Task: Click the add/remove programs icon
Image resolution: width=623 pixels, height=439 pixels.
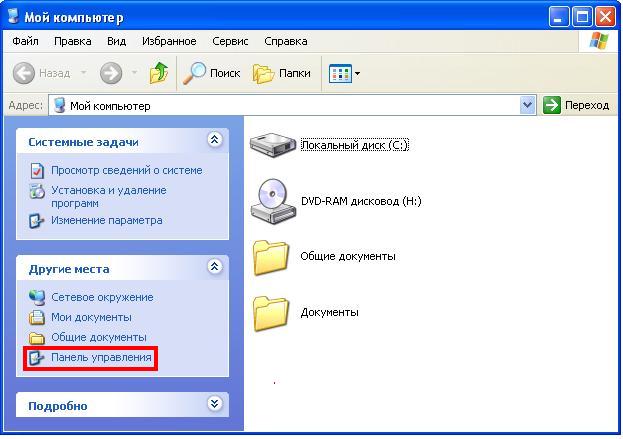Action: (37, 191)
